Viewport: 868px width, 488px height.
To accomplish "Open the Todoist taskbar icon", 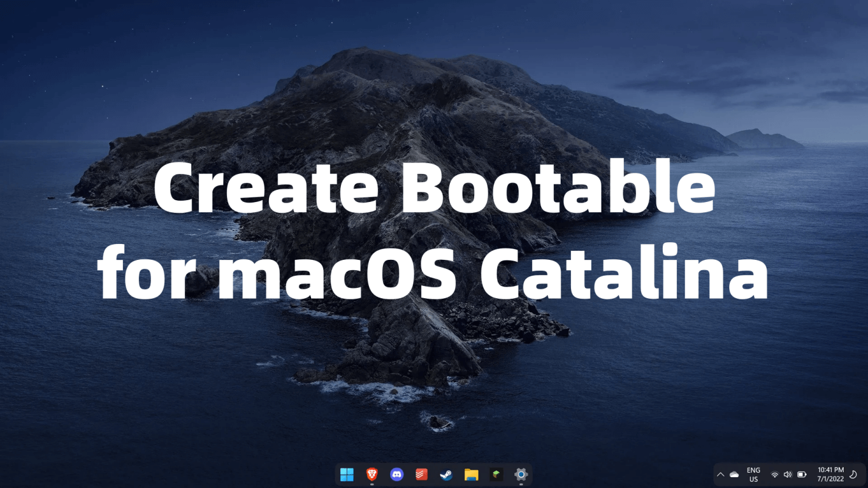I will click(x=421, y=475).
